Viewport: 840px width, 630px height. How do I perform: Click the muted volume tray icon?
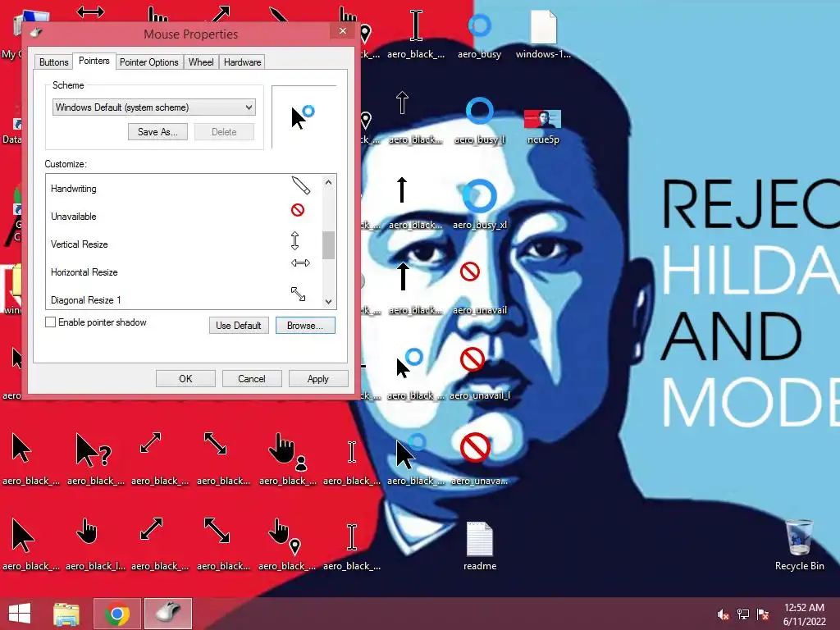[x=724, y=614]
